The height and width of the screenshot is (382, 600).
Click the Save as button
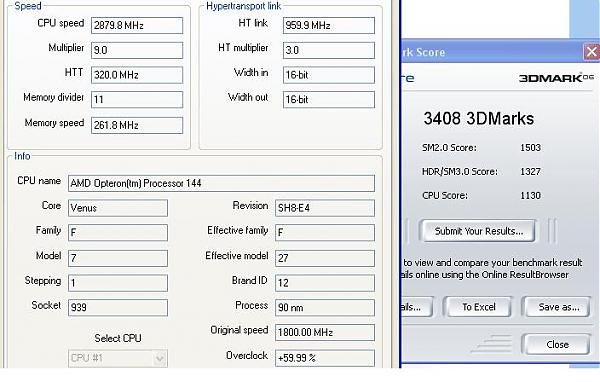click(x=558, y=307)
